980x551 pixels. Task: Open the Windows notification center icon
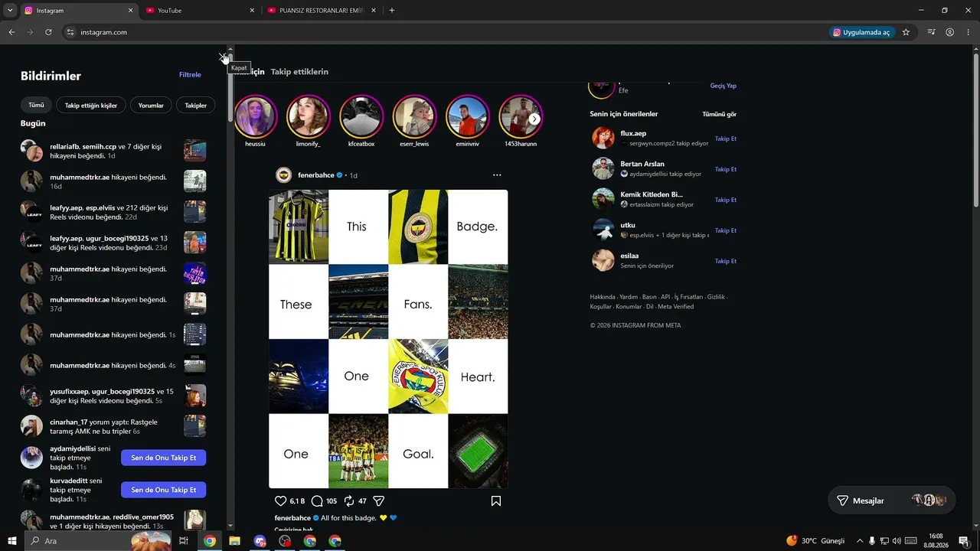964,541
